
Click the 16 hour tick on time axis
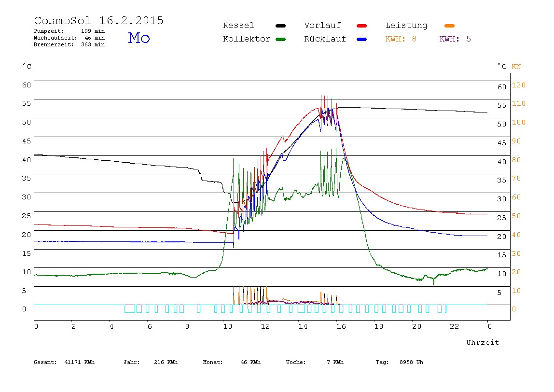341,327
